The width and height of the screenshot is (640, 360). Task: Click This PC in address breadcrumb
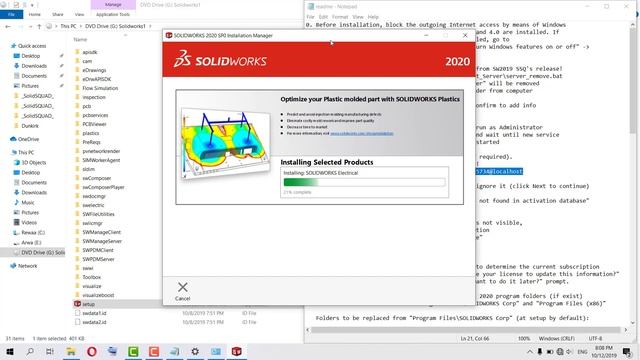[x=68, y=26]
